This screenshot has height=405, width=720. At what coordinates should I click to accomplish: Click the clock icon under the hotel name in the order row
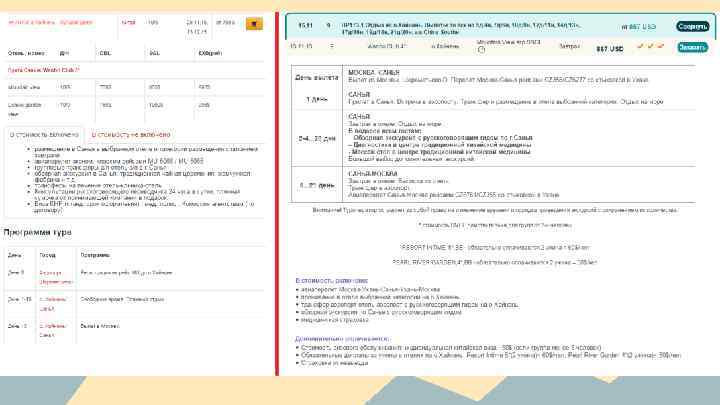click(481, 50)
